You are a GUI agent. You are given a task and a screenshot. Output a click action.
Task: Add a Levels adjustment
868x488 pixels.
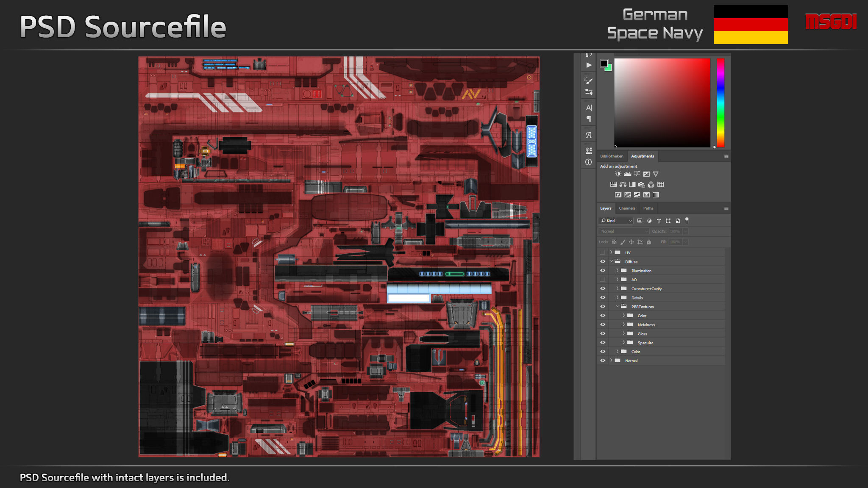tap(628, 174)
